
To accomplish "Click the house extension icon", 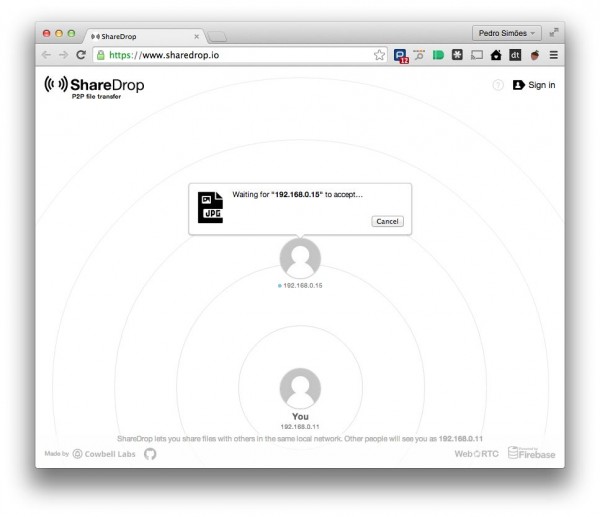I will click(496, 55).
